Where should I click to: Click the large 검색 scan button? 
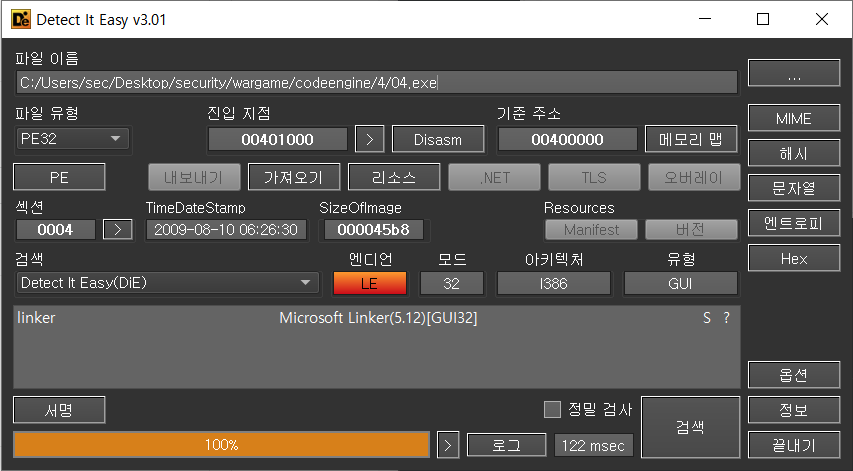[x=690, y=427]
